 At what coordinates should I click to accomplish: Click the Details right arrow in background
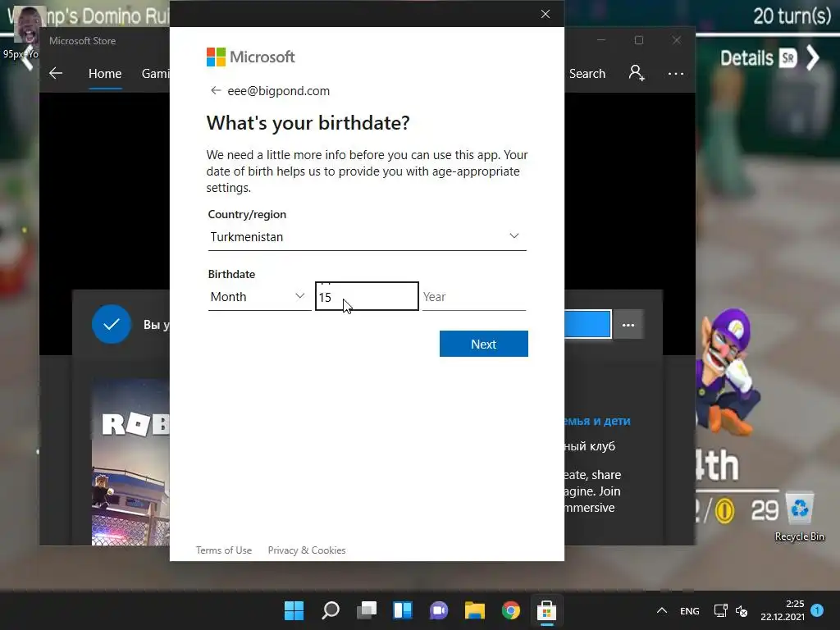(813, 58)
